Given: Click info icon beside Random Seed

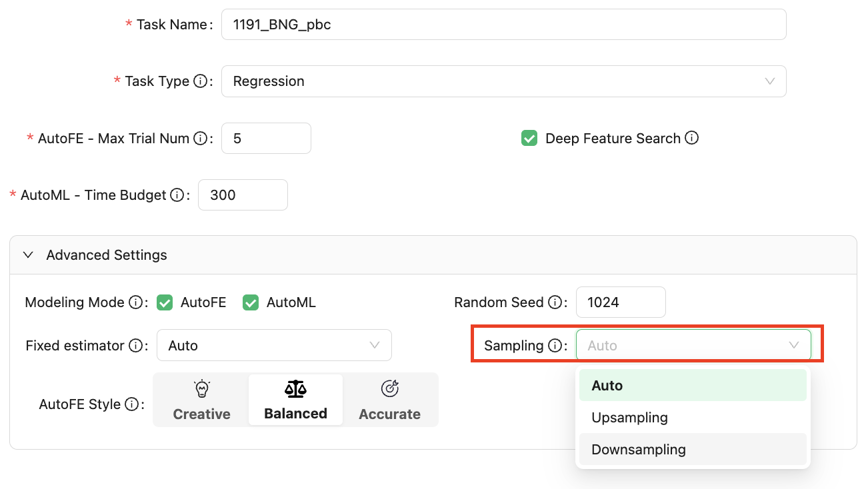Looking at the screenshot, I should (555, 302).
